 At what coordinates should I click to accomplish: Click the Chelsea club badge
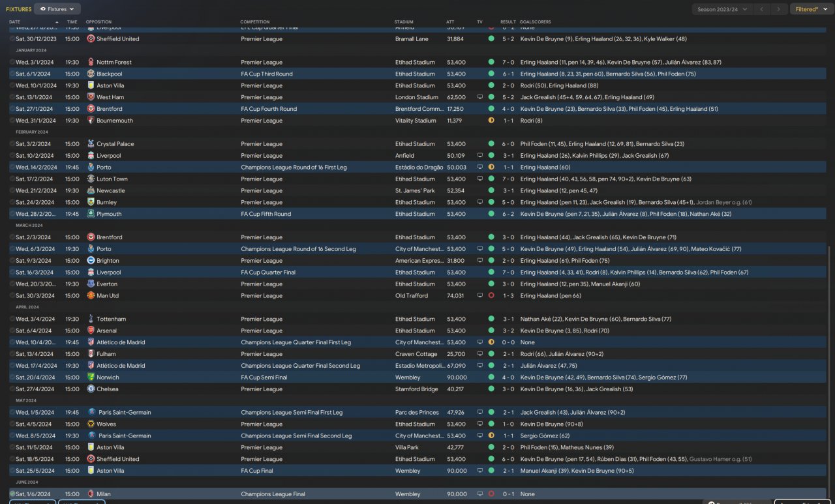click(x=91, y=389)
